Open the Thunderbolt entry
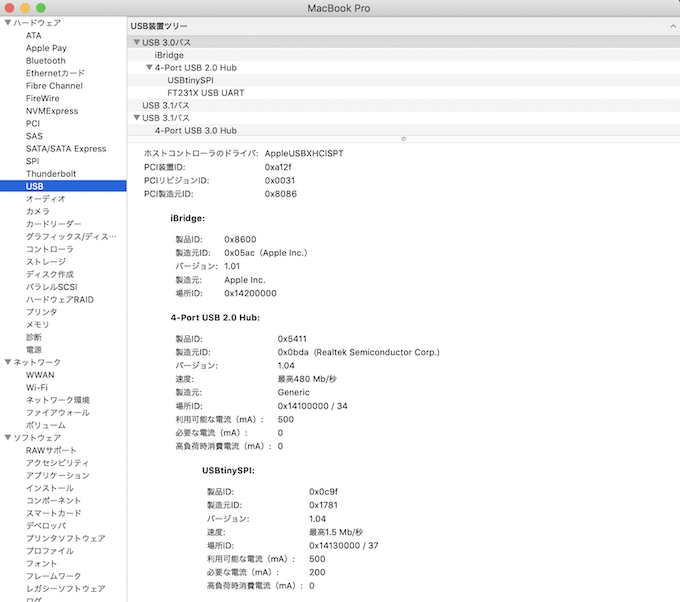Image resolution: width=680 pixels, height=602 pixels. click(51, 174)
